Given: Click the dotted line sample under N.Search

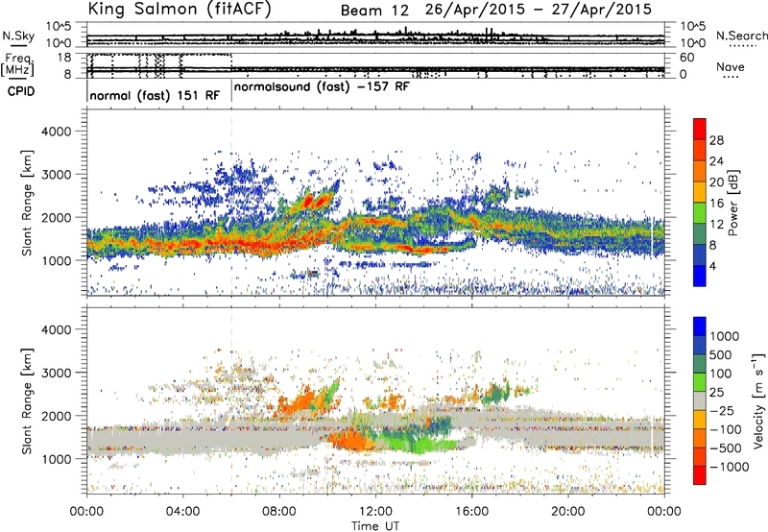Looking at the screenshot, I should coord(743,45).
